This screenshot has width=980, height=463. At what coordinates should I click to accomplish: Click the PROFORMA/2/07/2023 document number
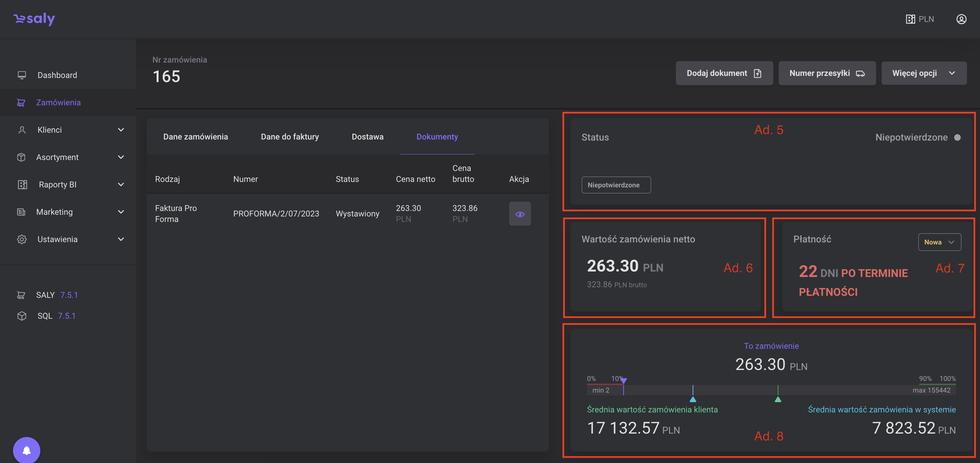[276, 214]
